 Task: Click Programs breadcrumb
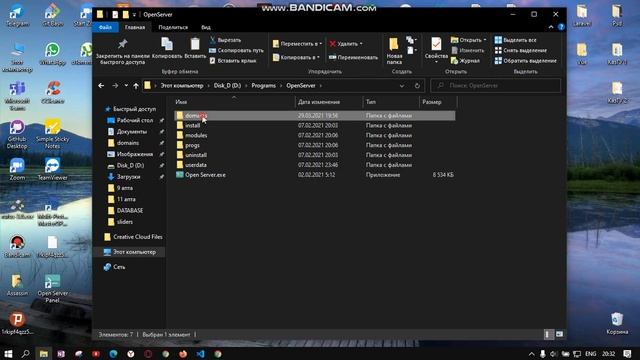[x=263, y=86]
